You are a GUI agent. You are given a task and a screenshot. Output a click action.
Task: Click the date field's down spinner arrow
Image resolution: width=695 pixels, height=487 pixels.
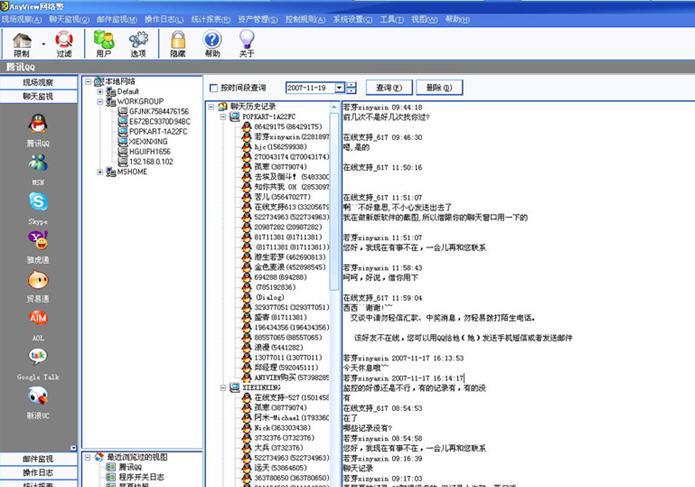[351, 91]
